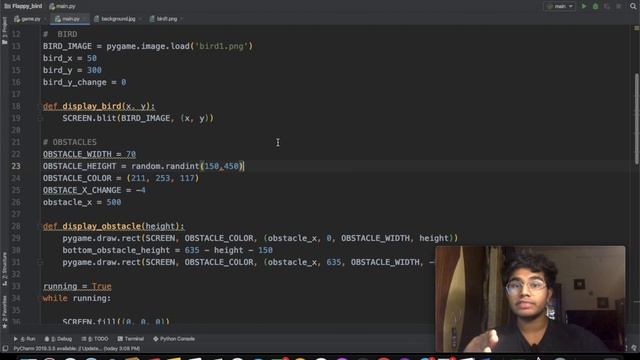Collapse display_obstacle fold marker at line 31
This screenshot has height=360, width=640.
click(x=40, y=262)
